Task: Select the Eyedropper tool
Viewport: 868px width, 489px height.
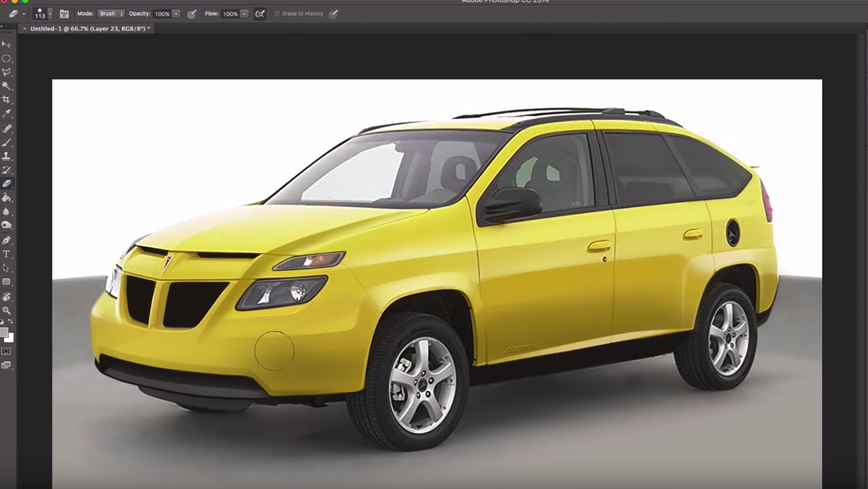Action: (6, 113)
